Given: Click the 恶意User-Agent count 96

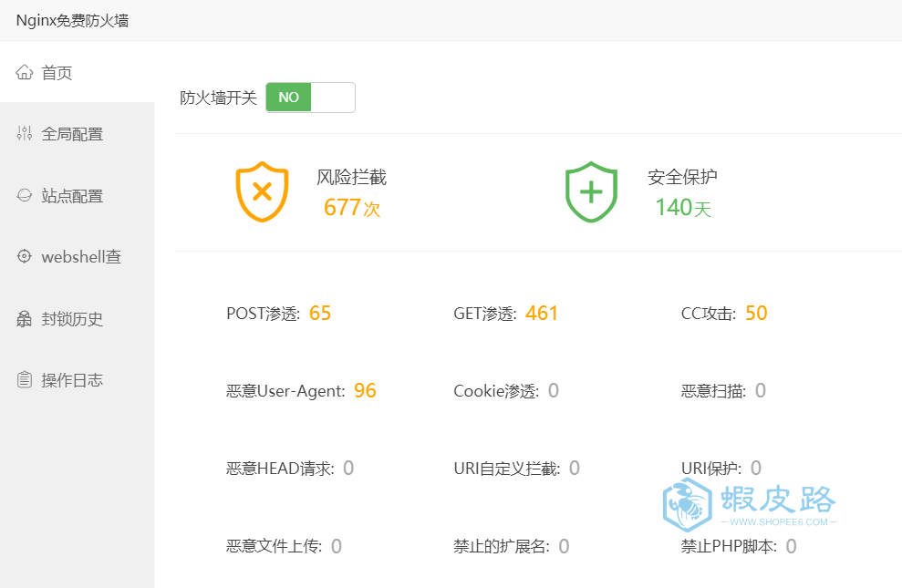Looking at the screenshot, I should click(x=365, y=391).
